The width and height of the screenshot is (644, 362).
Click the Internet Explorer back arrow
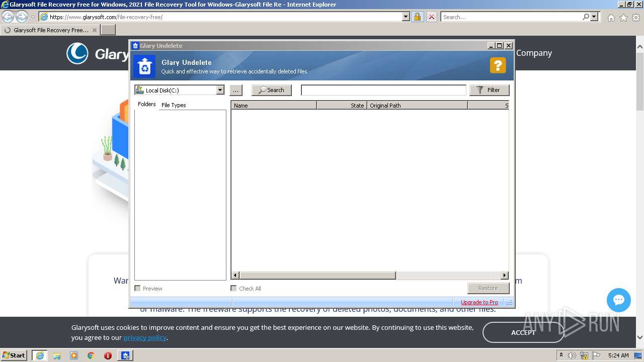tap(8, 17)
